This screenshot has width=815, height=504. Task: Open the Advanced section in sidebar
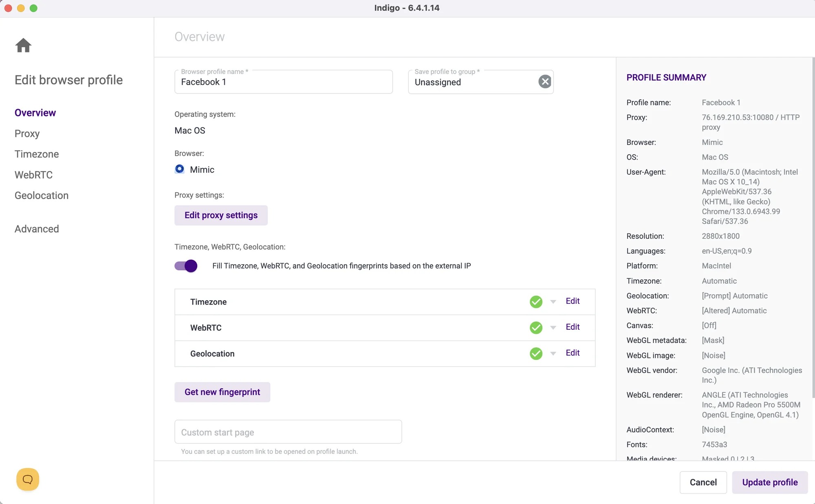click(x=37, y=229)
